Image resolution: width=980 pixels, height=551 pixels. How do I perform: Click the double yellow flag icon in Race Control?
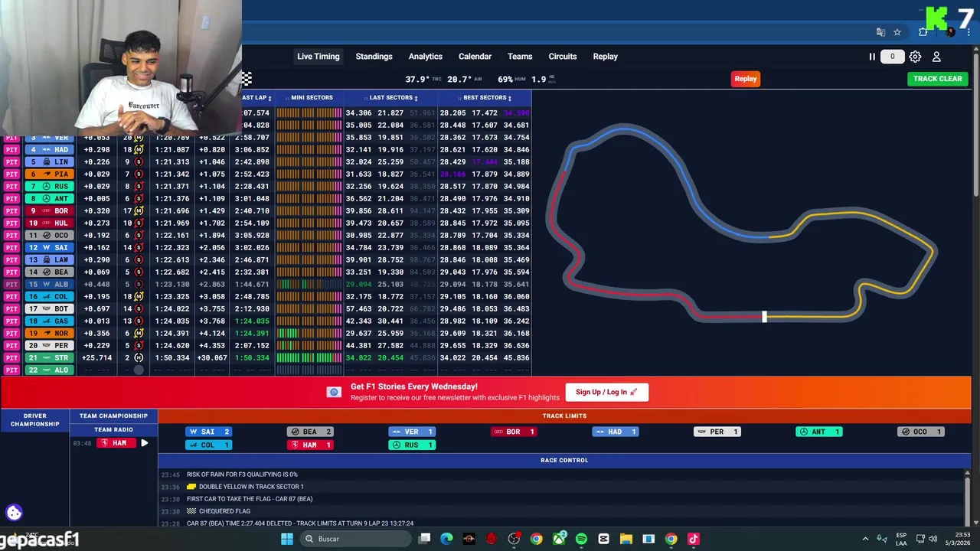[191, 487]
